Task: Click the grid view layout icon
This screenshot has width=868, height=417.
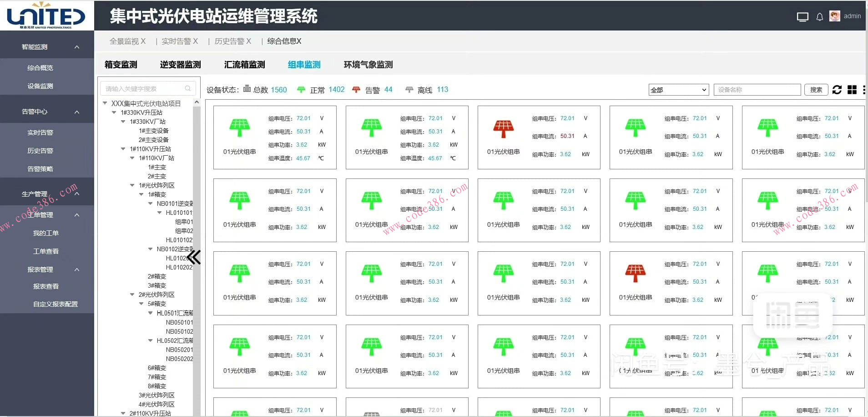Action: [852, 90]
